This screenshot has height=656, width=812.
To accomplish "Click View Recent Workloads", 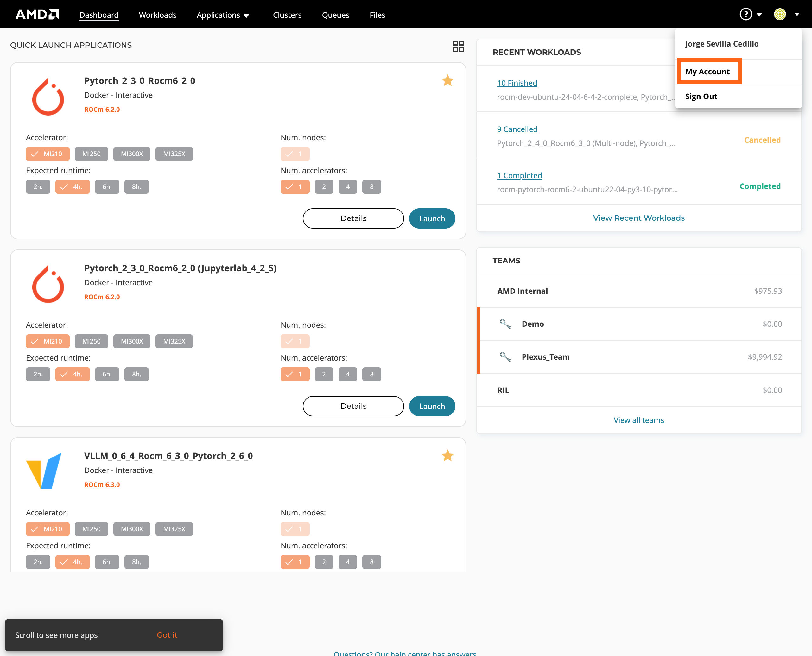I will click(x=639, y=218).
